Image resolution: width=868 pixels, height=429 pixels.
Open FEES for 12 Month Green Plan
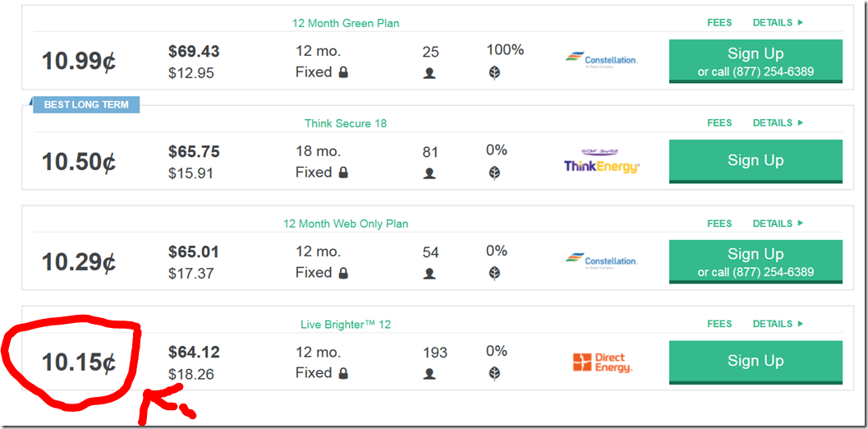[719, 23]
